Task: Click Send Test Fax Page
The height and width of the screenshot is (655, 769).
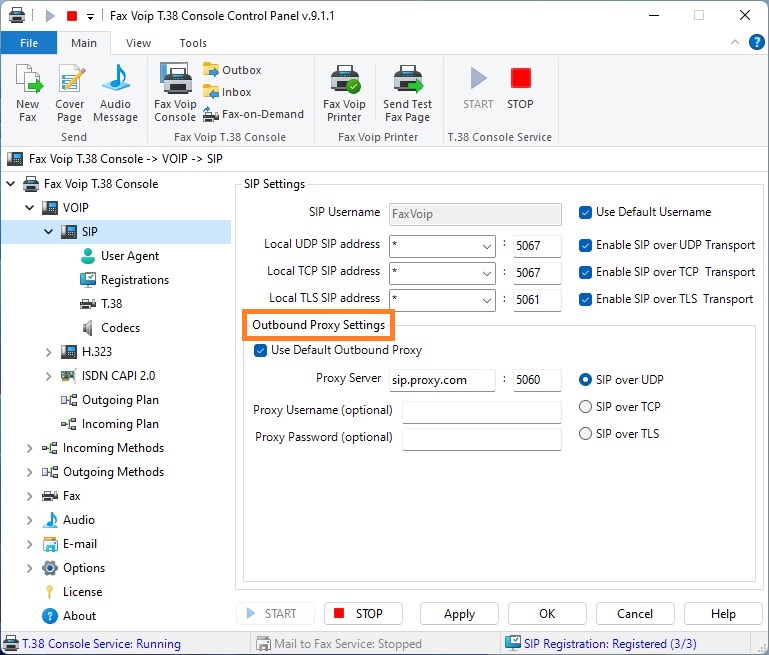Action: pos(408,93)
